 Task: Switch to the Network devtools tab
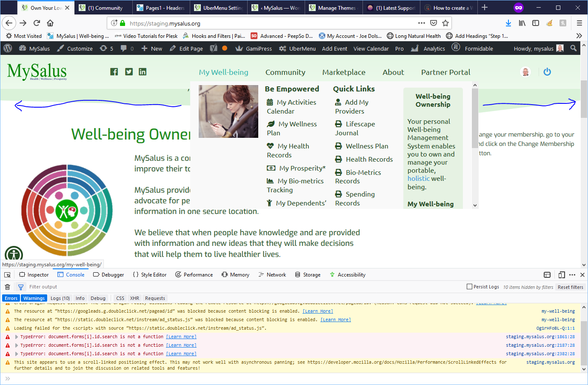click(x=272, y=275)
